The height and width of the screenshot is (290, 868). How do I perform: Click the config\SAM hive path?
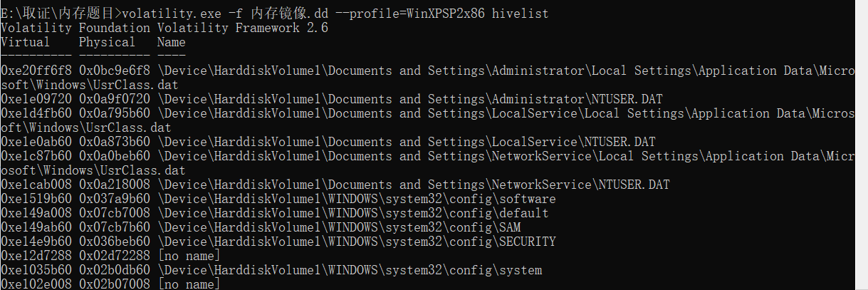pos(339,227)
